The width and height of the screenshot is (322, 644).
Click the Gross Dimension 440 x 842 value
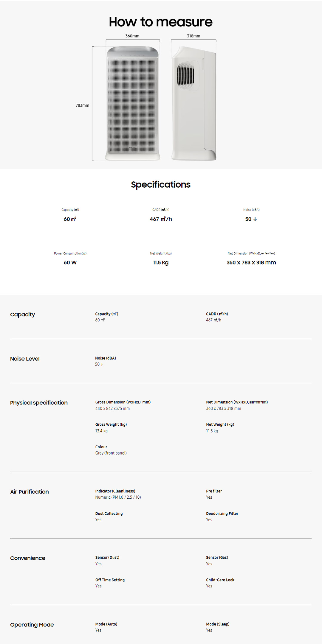pyautogui.click(x=112, y=408)
